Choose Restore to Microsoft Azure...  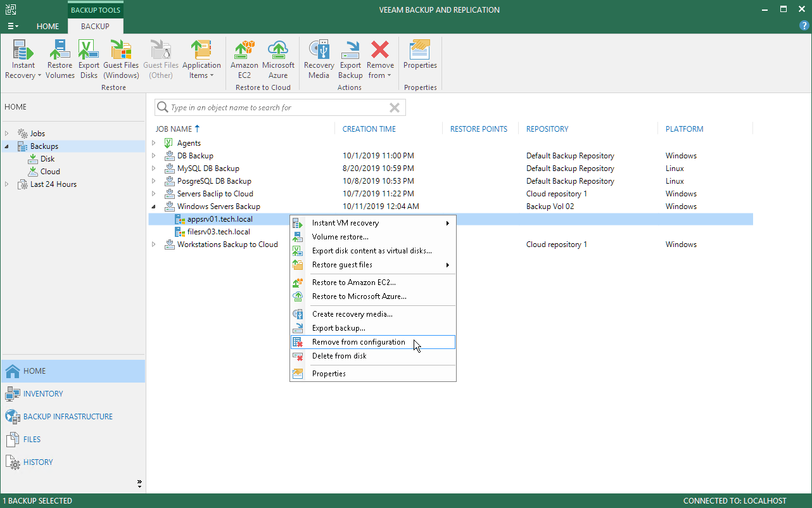tap(373, 296)
